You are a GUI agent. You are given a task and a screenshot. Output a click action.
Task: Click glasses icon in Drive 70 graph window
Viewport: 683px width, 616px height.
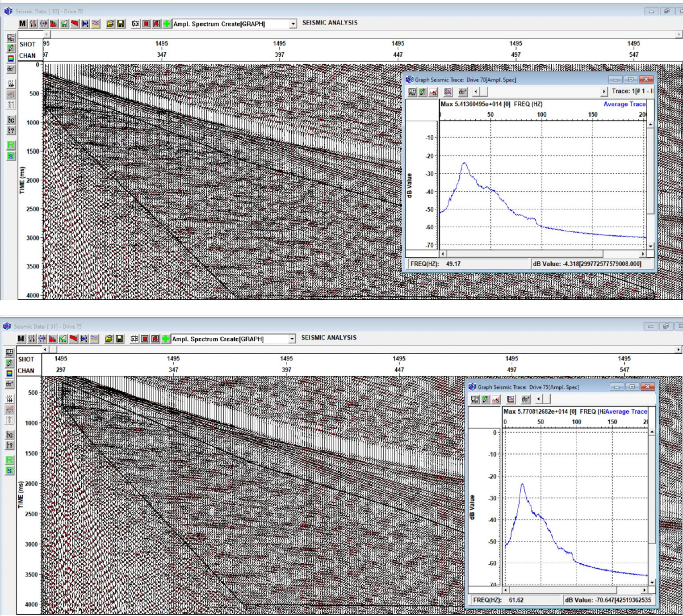(x=463, y=92)
